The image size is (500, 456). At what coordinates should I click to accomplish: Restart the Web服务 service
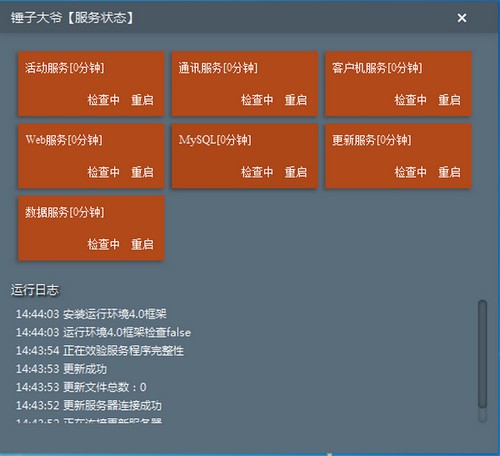point(142,172)
